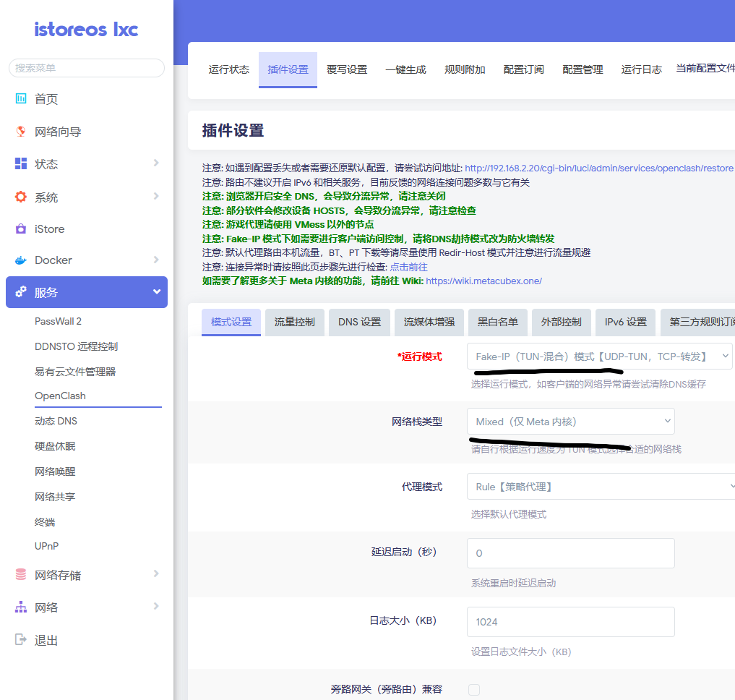Expand the 网络存储 submenu chevron
The width and height of the screenshot is (735, 700).
click(156, 573)
